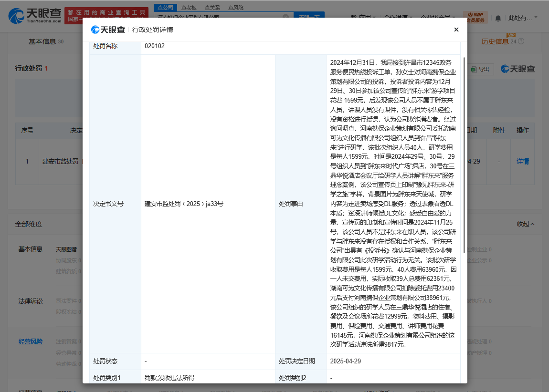This screenshot has width=549, height=392.
Task: Click the 序号 column header
Action: pos(27,130)
